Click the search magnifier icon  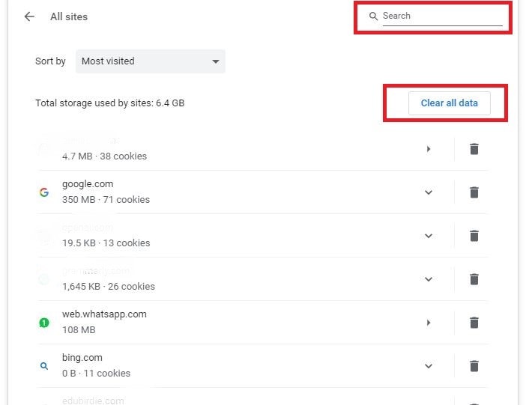[x=373, y=16]
